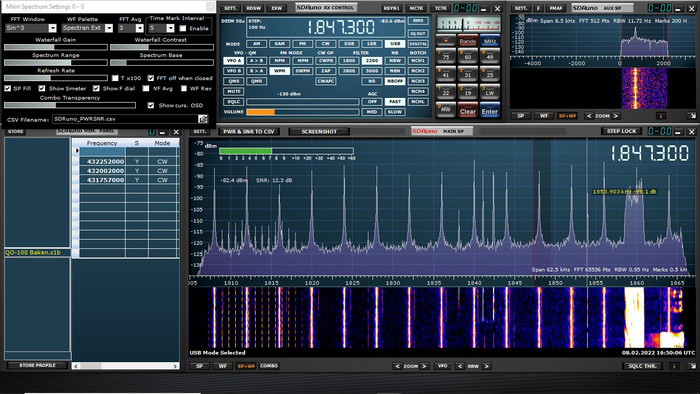Enable the NR noise reduction button
700x394 pixels.
point(372,81)
